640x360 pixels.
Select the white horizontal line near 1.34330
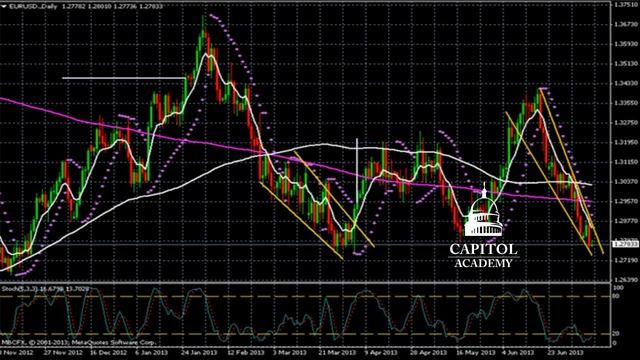pyautogui.click(x=124, y=78)
